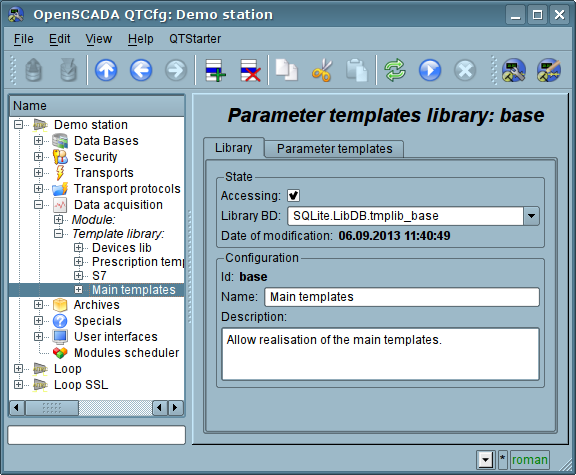576x475 pixels.
Task: Paste the item using the clipboard icon
Action: (356, 70)
